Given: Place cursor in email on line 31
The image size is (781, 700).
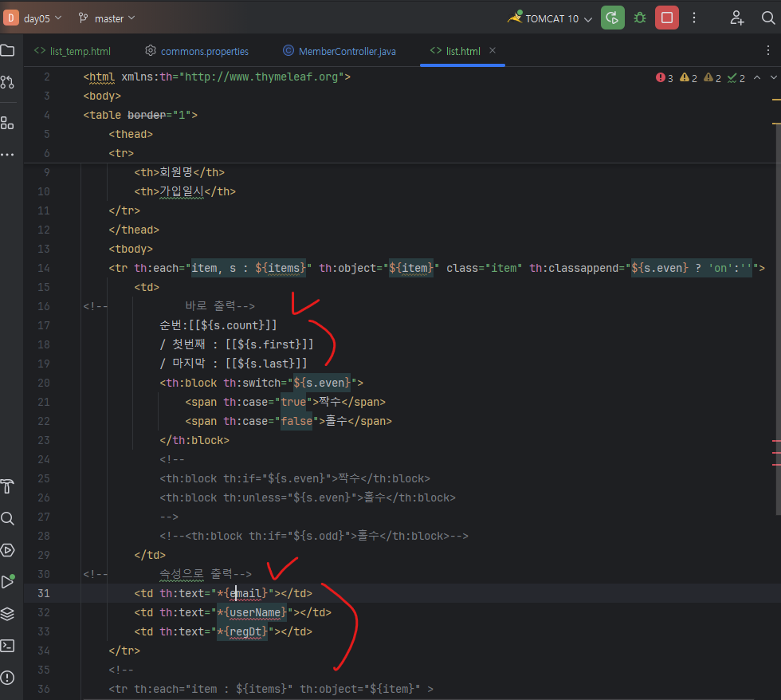Looking at the screenshot, I should (x=245, y=593).
